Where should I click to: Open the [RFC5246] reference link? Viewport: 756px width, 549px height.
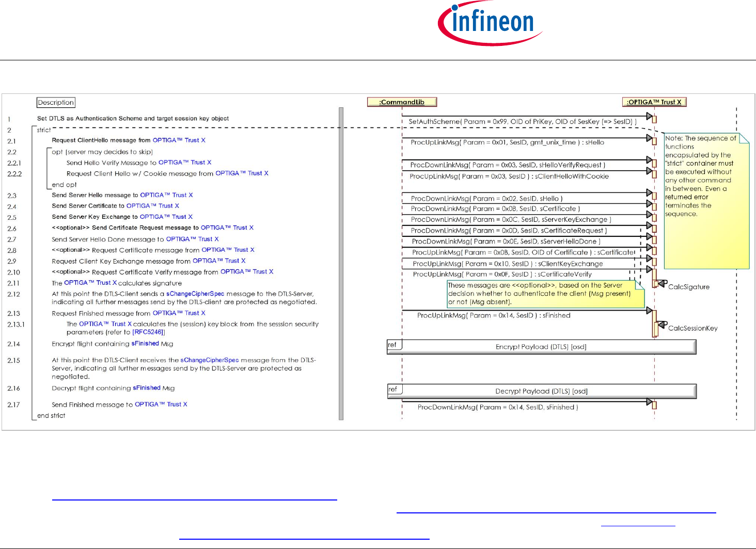[149, 332]
